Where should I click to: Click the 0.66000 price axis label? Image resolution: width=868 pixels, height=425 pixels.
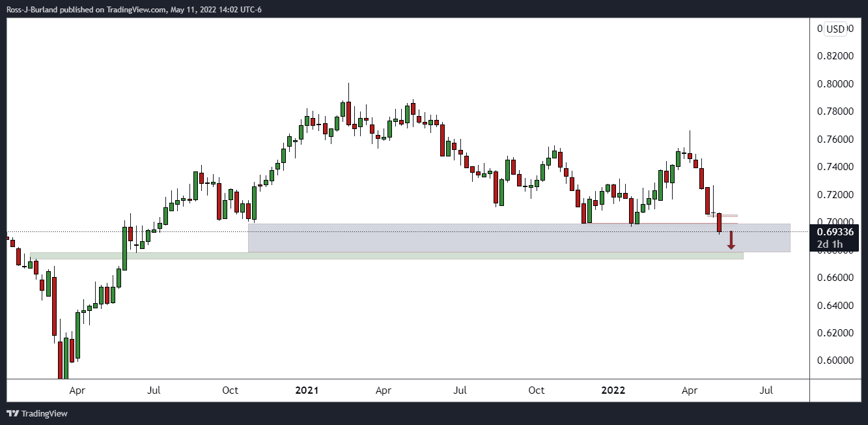point(835,278)
